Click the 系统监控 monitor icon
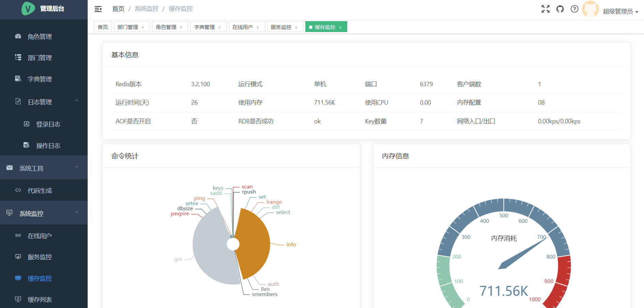Image resolution: width=644 pixels, height=308 pixels. [10, 213]
